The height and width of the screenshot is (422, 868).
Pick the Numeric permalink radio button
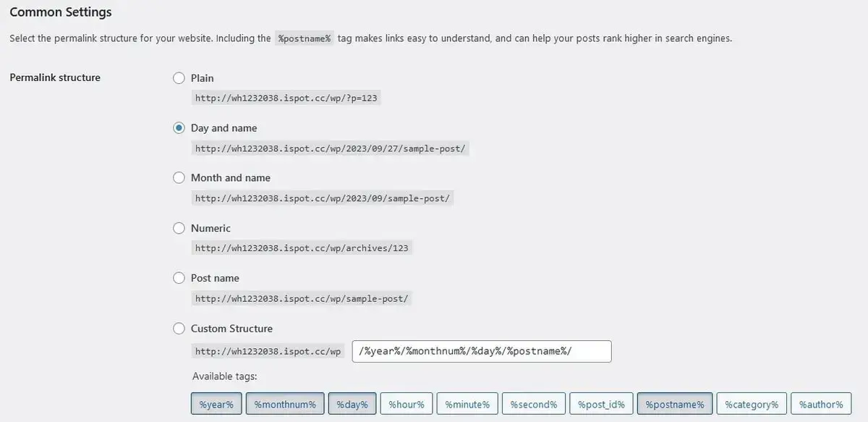coord(179,228)
